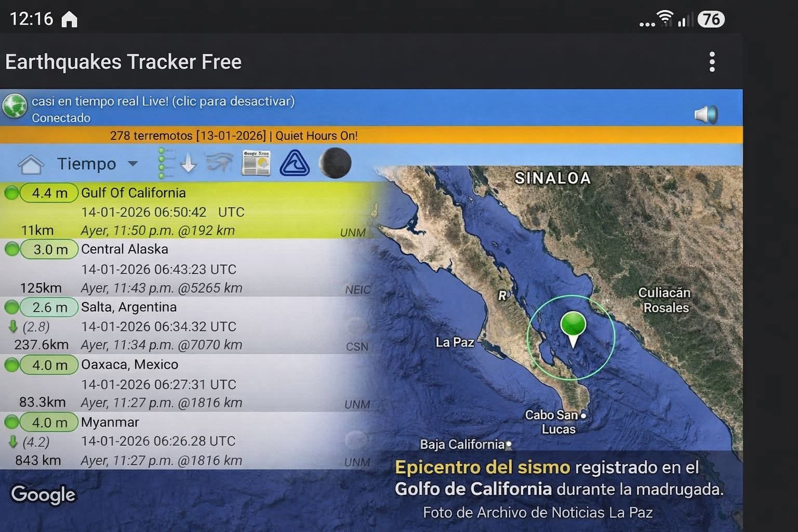798x532 pixels.
Task: Tap the Android home icon in status bar
Action: 69,20
